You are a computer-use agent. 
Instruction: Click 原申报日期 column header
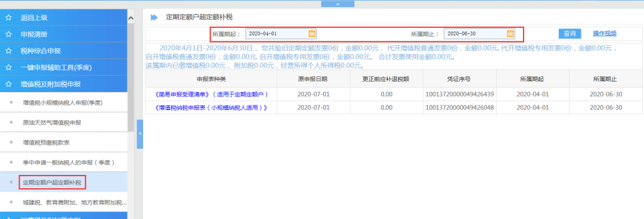313,79
